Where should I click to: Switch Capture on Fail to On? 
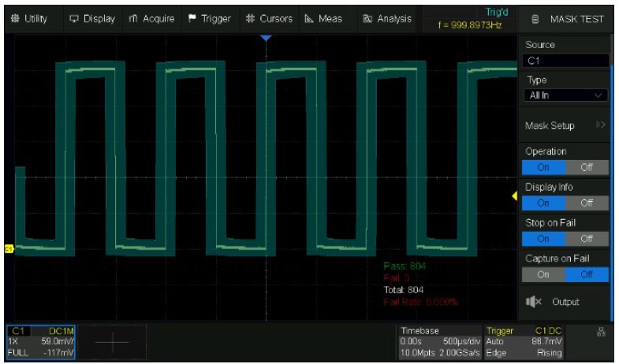543,274
